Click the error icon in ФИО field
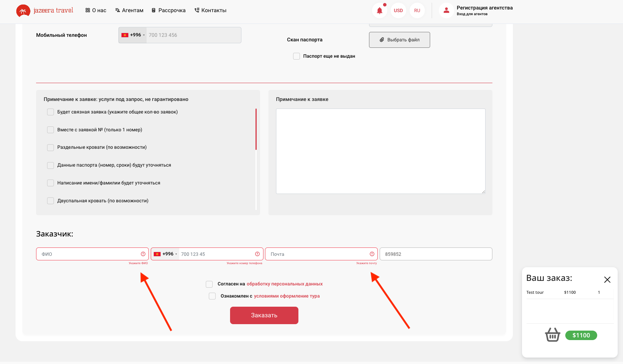Viewport: 623px width, 364px height. point(143,254)
